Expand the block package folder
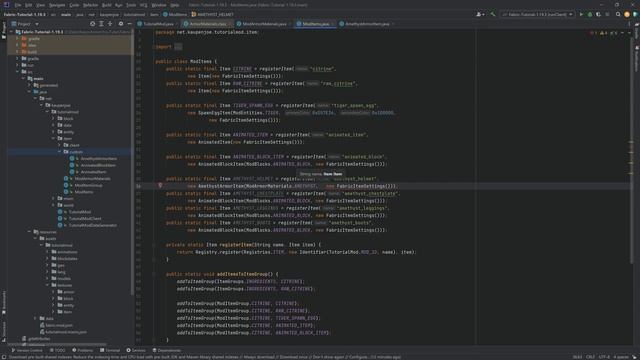Viewport: 640px width, 360px height. [x=53, y=118]
